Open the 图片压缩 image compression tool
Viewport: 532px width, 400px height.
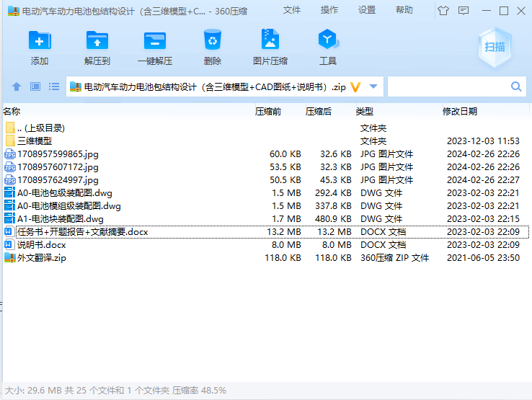270,40
